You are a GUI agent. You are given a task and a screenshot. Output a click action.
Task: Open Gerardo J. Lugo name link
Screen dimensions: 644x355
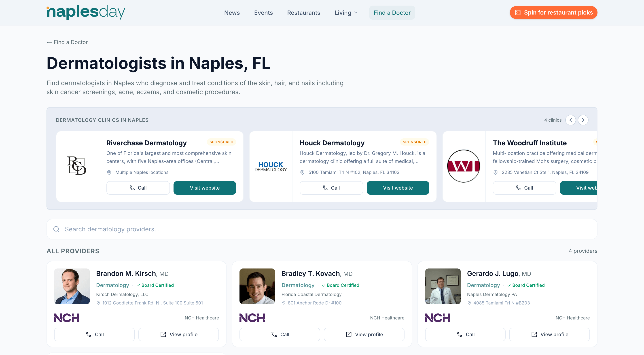click(x=493, y=273)
